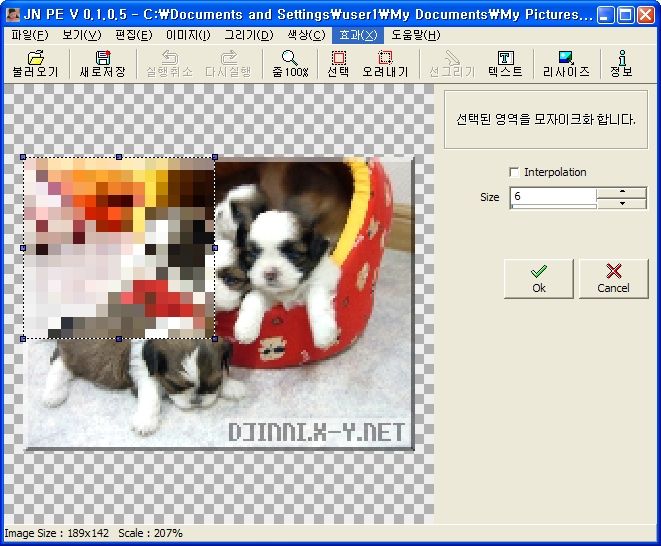Viewport: 661px width, 546px height.
Task: Click top-right selection resize handle
Action: pos(215,157)
